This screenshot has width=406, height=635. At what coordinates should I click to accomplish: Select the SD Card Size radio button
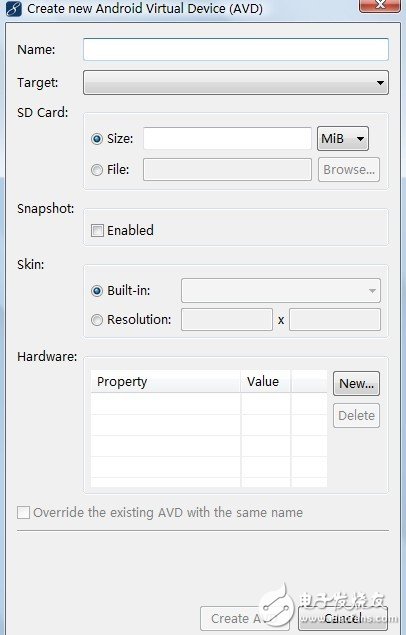point(97,139)
